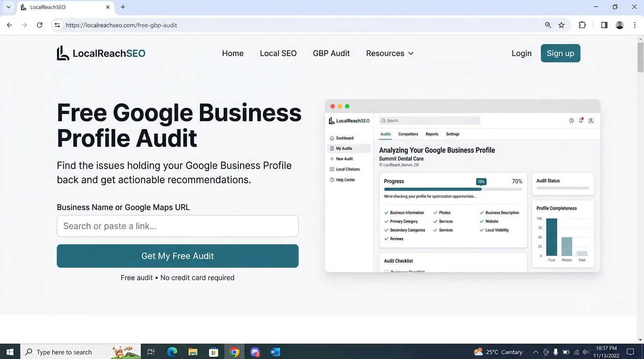644x359 pixels.
Task: Click the zoom magnifier icon in address bar
Action: pyautogui.click(x=548, y=25)
